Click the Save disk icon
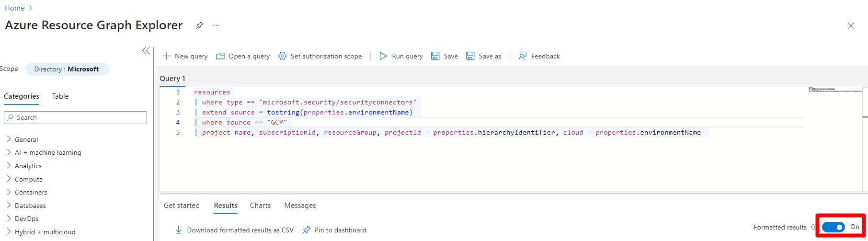868x241 pixels. [x=435, y=56]
